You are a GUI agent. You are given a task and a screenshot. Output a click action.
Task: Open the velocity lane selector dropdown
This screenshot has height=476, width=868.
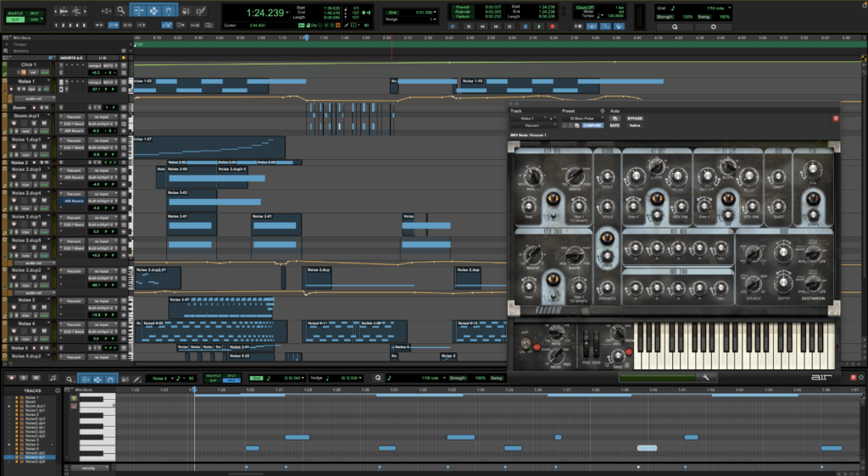pos(88,468)
